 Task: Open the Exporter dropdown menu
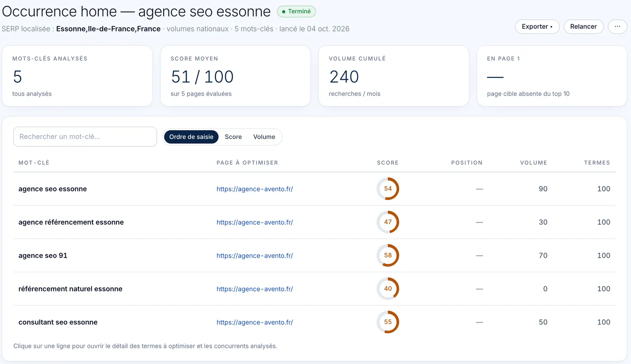pyautogui.click(x=537, y=27)
